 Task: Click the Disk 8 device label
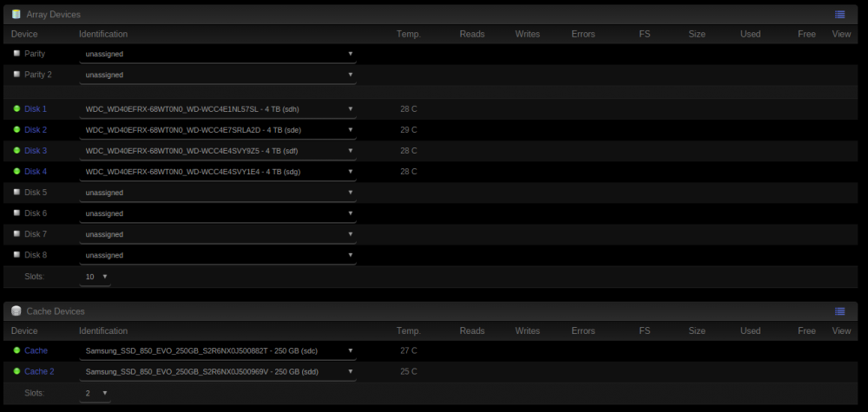[36, 255]
